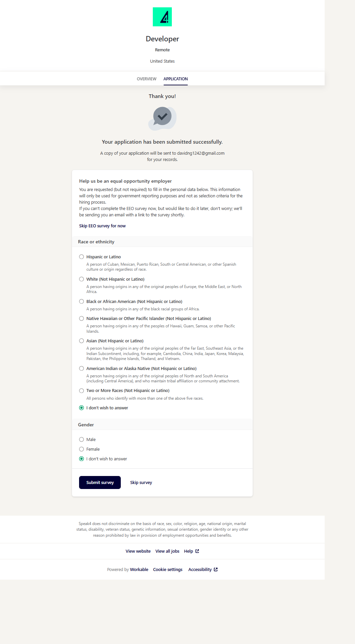Screen dimensions: 355x644
Task: Switch to the Overview tab
Action: point(146,79)
